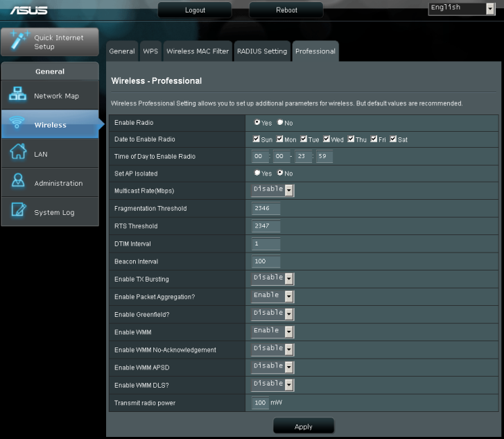Click the Administration user icon

(x=18, y=180)
